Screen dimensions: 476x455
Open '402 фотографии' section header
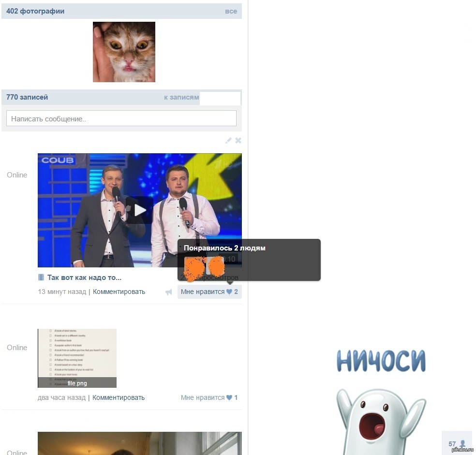tap(35, 11)
